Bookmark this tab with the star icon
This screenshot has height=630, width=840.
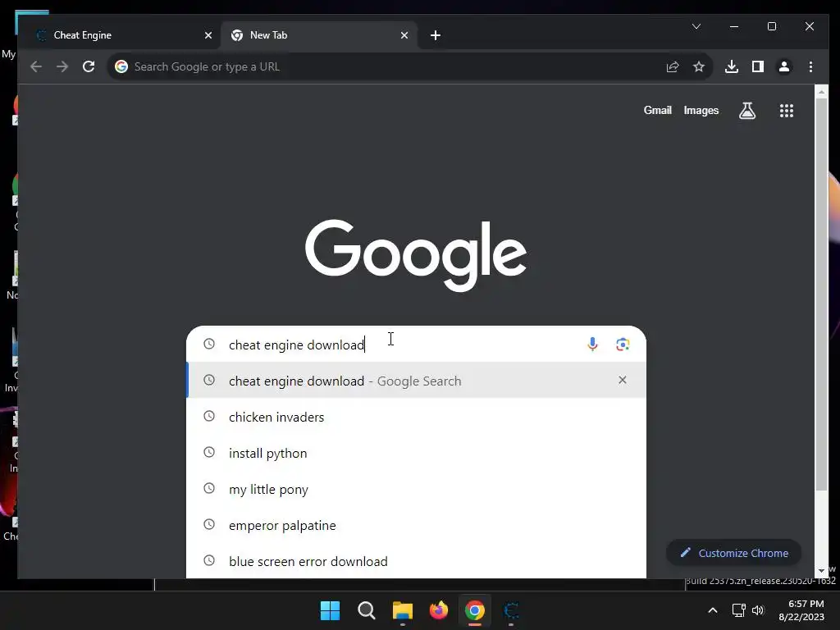coord(699,66)
